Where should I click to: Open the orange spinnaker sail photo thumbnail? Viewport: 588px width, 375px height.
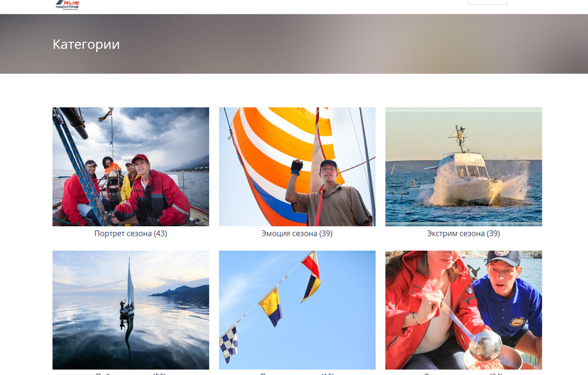click(297, 167)
